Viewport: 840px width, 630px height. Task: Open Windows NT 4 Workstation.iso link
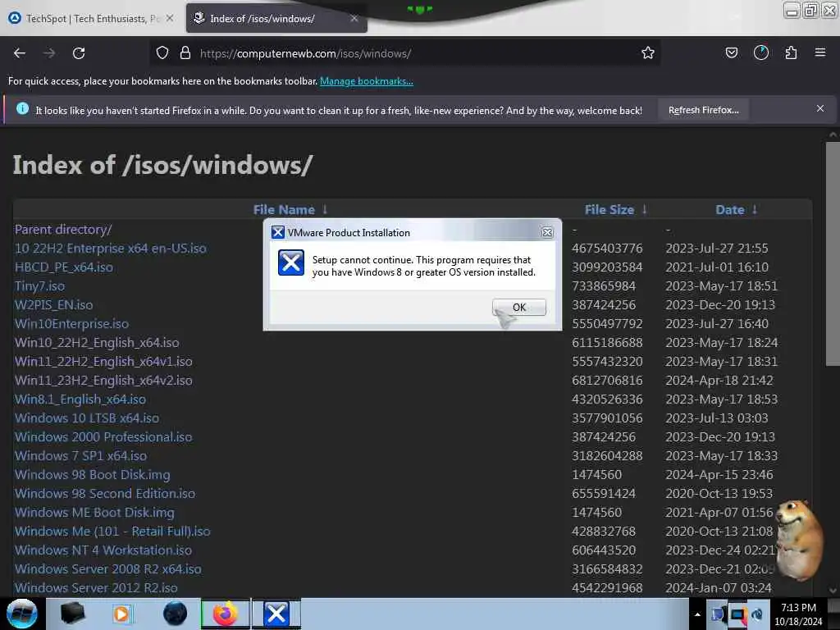[x=103, y=550]
